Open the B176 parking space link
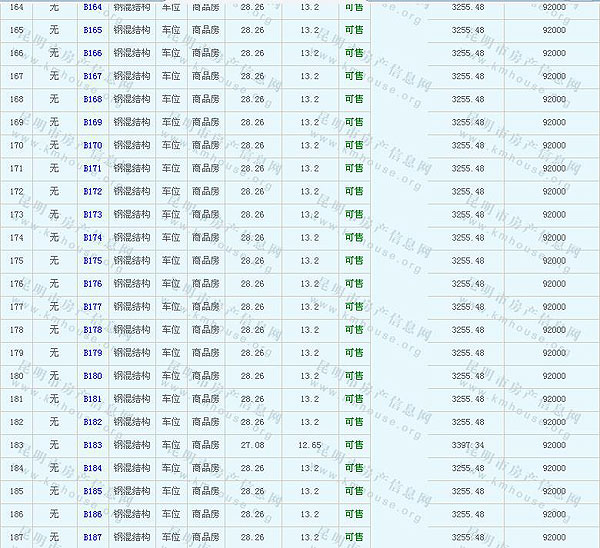 [x=92, y=283]
